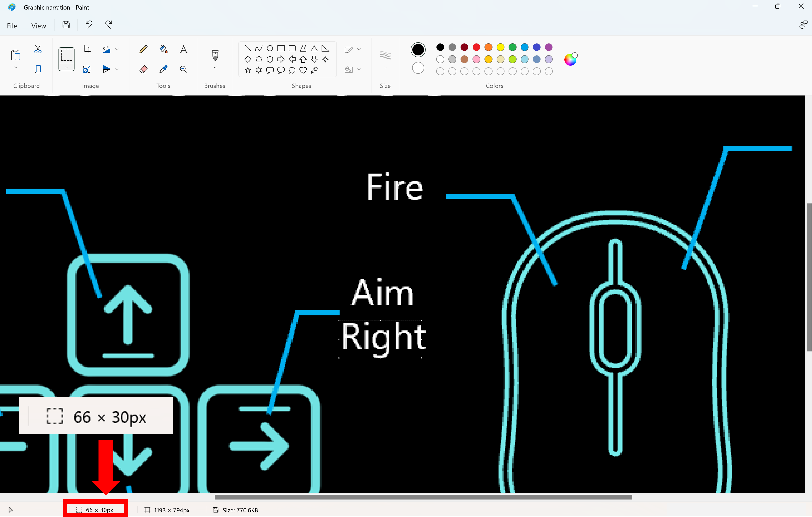
Task: Pick the pink palette color
Action: [477, 59]
